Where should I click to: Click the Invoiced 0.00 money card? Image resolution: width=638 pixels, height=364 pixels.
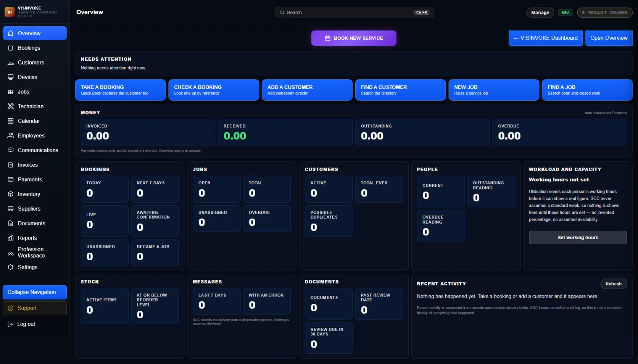click(x=148, y=132)
